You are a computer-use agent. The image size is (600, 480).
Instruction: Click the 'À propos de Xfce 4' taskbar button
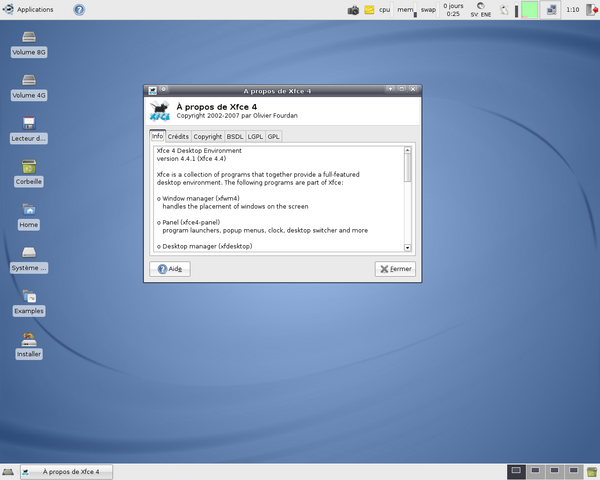click(x=67, y=471)
